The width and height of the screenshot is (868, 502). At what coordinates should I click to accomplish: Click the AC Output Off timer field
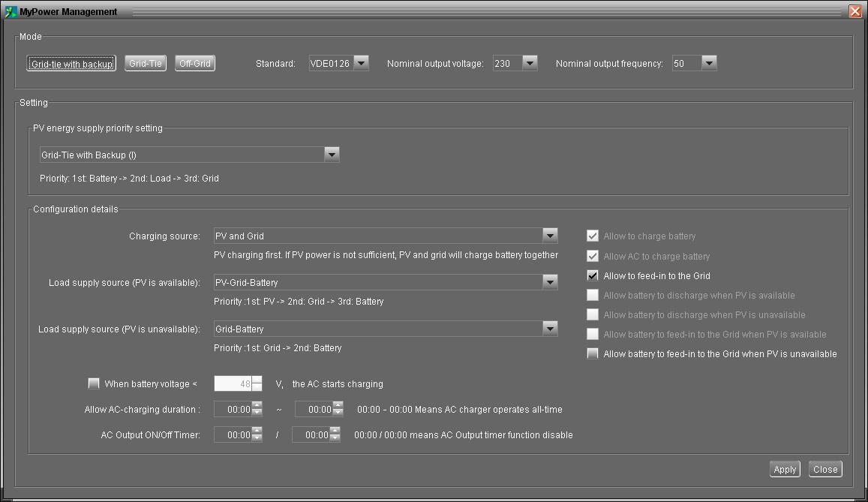point(311,434)
